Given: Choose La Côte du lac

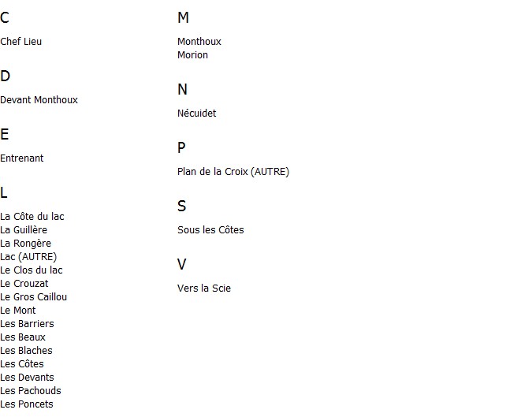Looking at the screenshot, I should [32, 217].
